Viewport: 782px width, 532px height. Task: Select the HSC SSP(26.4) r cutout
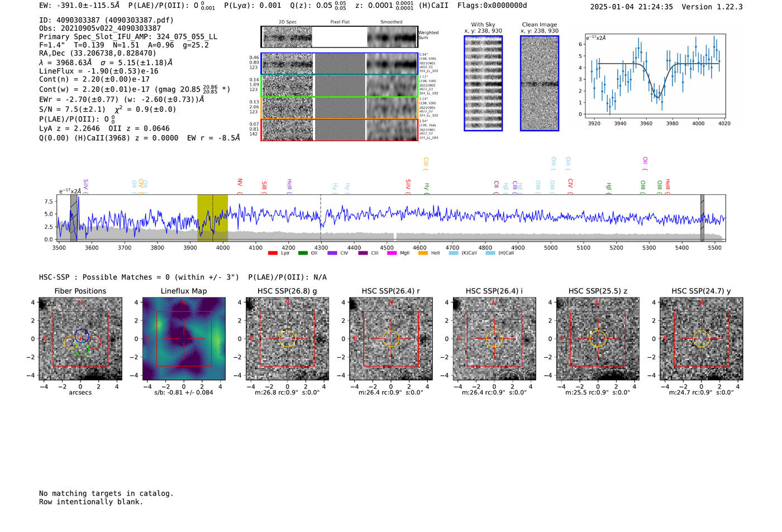coord(391,339)
